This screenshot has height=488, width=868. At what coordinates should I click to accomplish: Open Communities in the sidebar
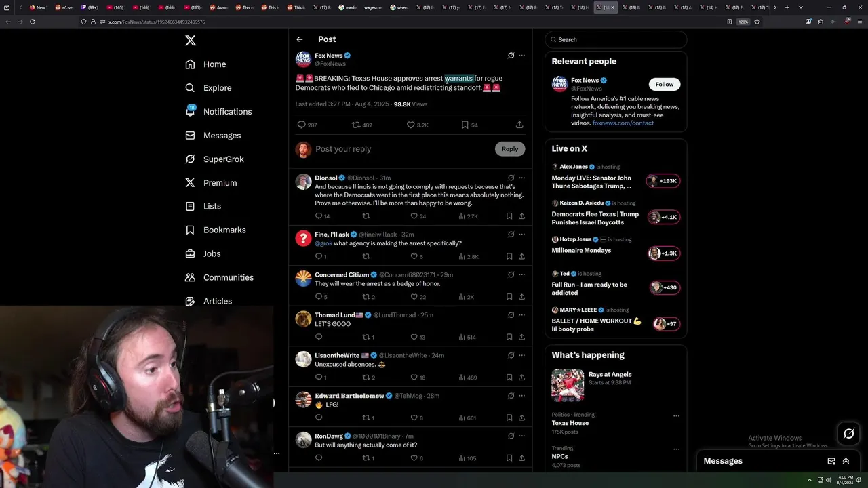pos(219,277)
